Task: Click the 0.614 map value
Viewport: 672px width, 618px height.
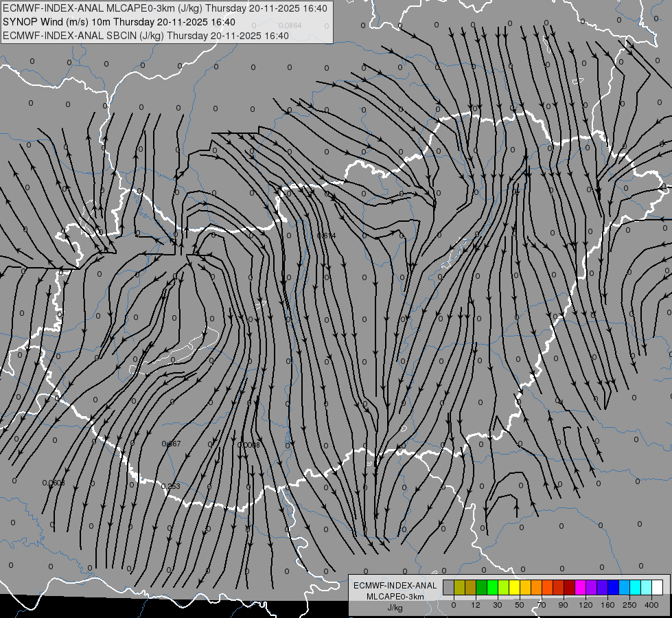Action: click(x=327, y=236)
